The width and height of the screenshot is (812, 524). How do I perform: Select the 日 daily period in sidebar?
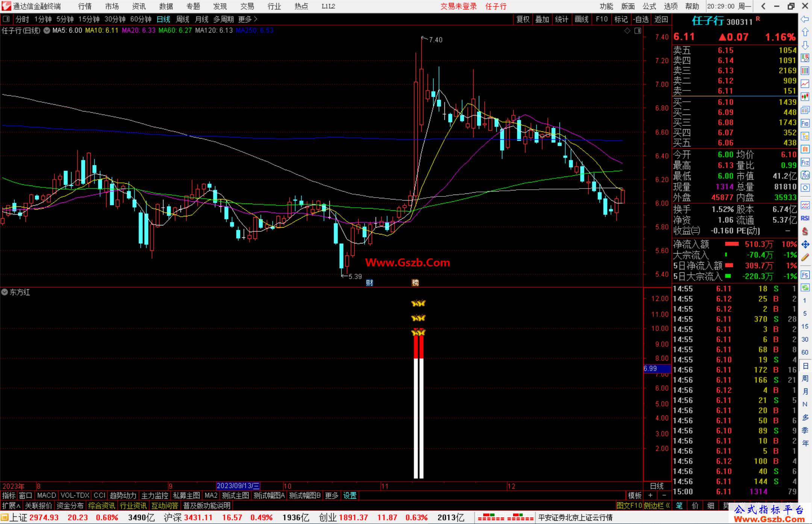(805, 365)
